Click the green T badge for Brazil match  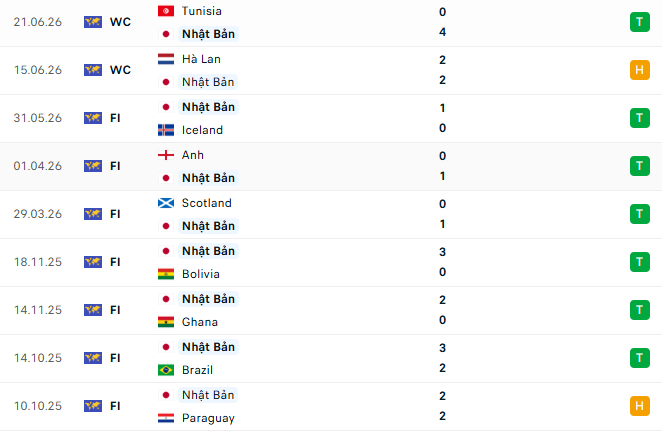[639, 358]
